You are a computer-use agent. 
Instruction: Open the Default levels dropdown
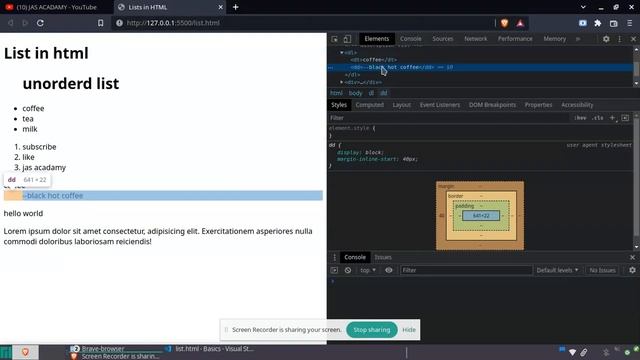[x=557, y=270]
